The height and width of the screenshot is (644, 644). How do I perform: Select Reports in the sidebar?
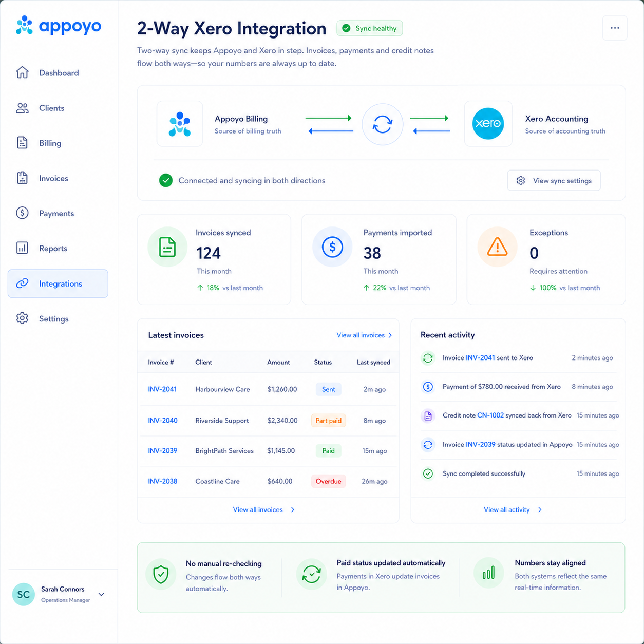tap(58, 248)
